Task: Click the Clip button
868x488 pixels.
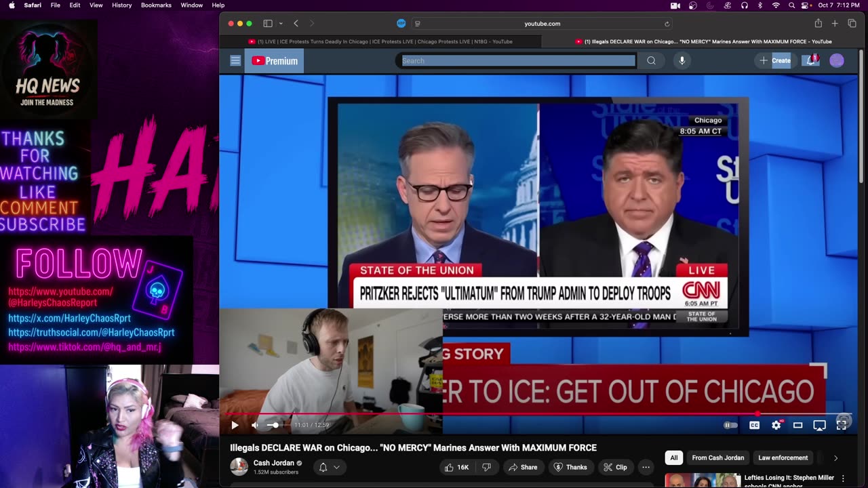Action: tap(615, 467)
